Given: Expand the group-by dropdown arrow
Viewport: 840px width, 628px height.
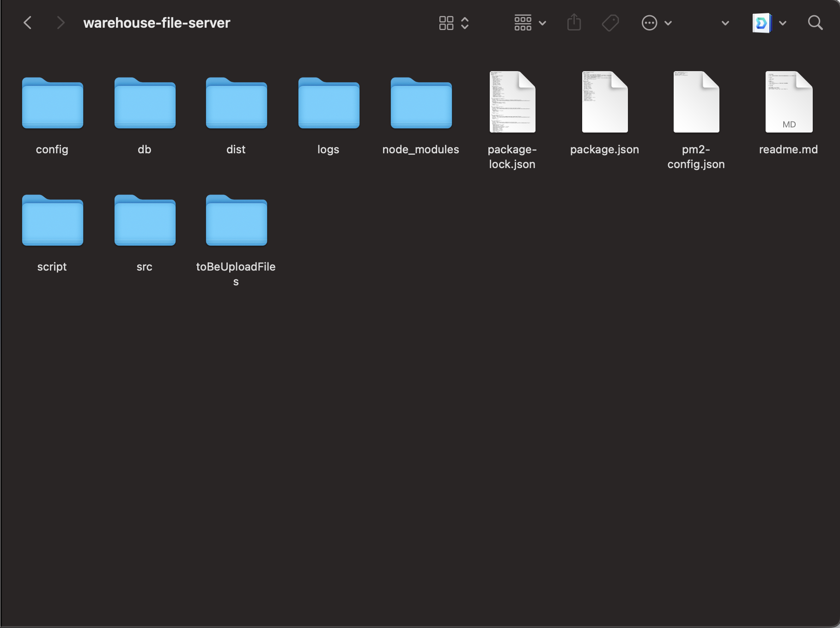Looking at the screenshot, I should click(542, 23).
